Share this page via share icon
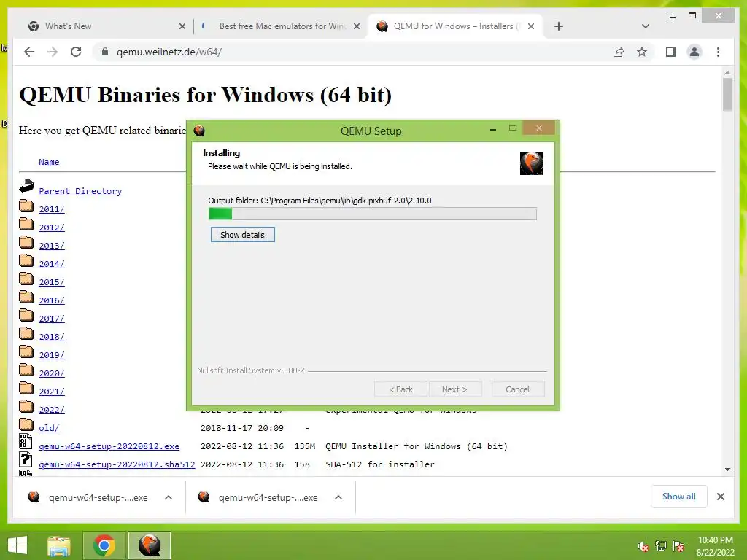This screenshot has height=560, width=747. 619,52
